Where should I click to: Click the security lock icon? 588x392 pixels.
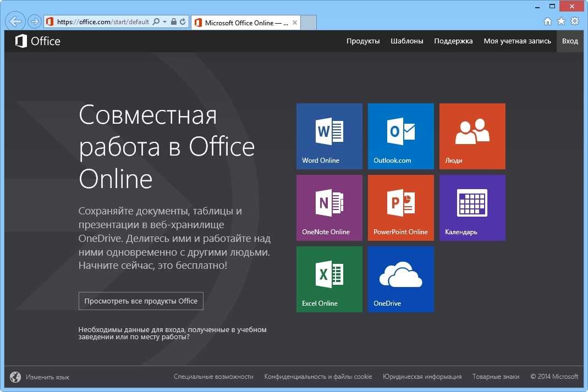click(174, 22)
